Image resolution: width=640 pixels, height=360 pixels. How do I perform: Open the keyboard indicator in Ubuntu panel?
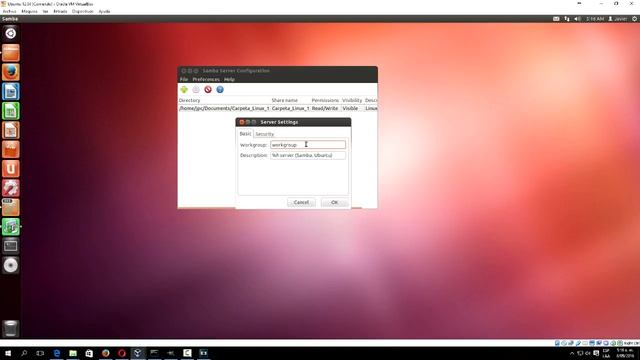[556, 19]
